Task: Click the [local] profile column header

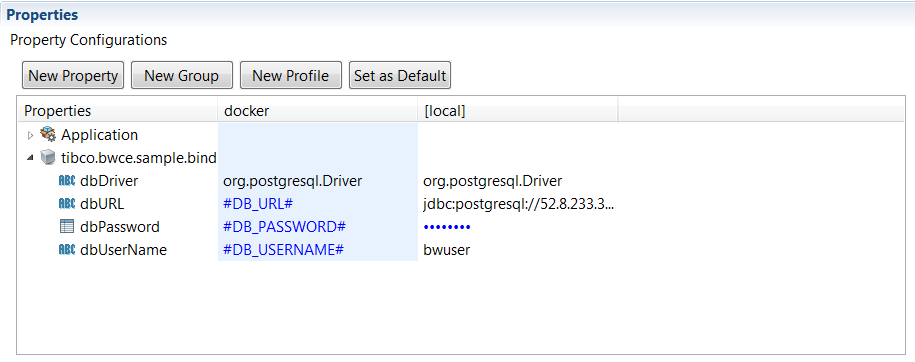Action: point(518,110)
